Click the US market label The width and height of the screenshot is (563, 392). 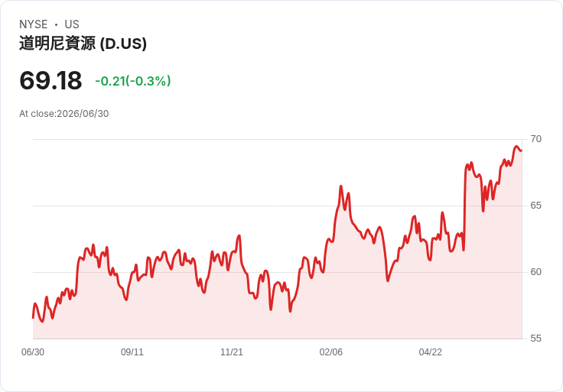72,24
